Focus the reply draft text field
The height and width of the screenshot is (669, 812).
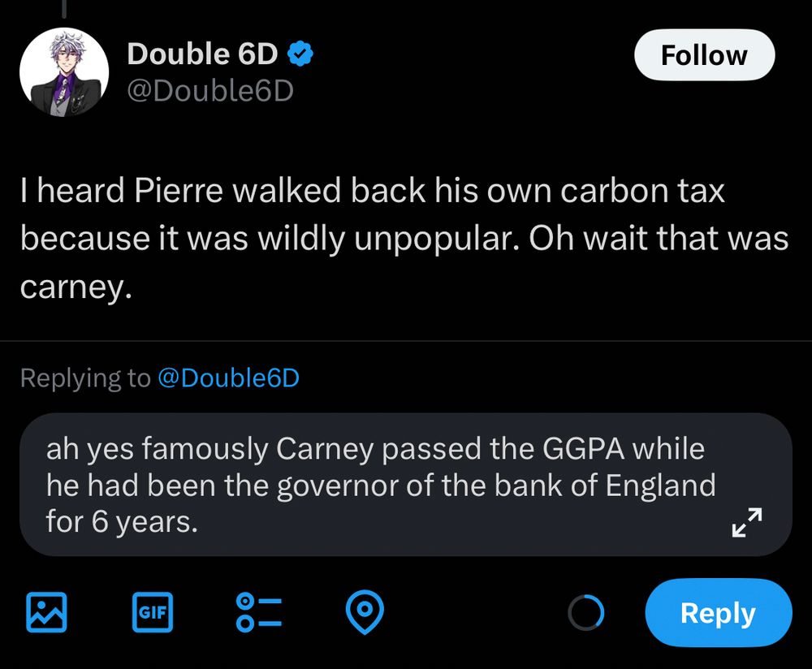[x=382, y=485]
